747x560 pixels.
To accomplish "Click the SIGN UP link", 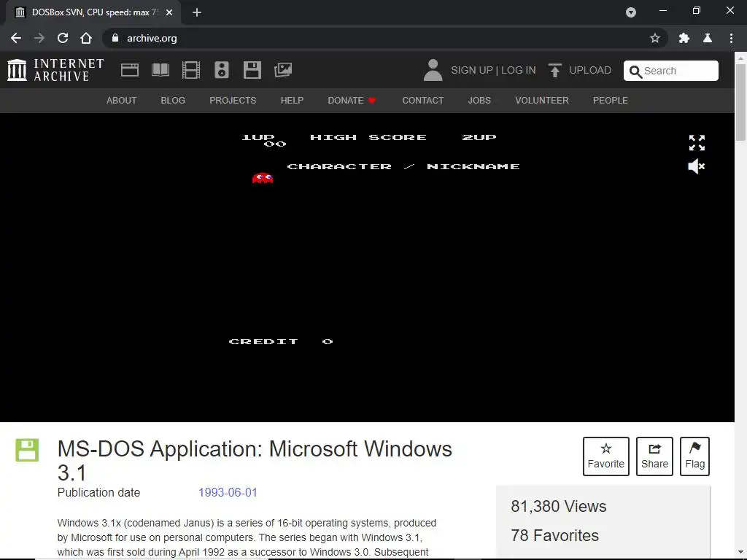I will (472, 70).
